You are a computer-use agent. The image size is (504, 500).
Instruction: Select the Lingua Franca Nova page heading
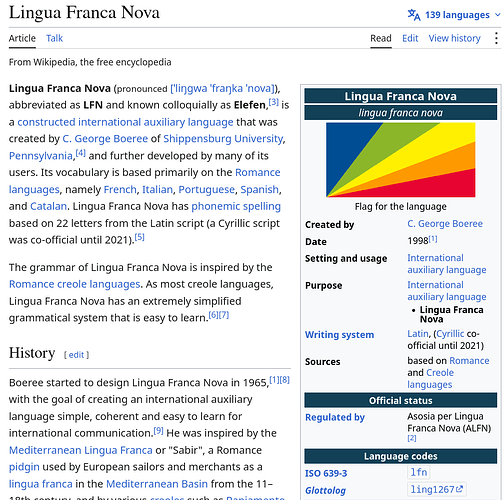[x=84, y=13]
